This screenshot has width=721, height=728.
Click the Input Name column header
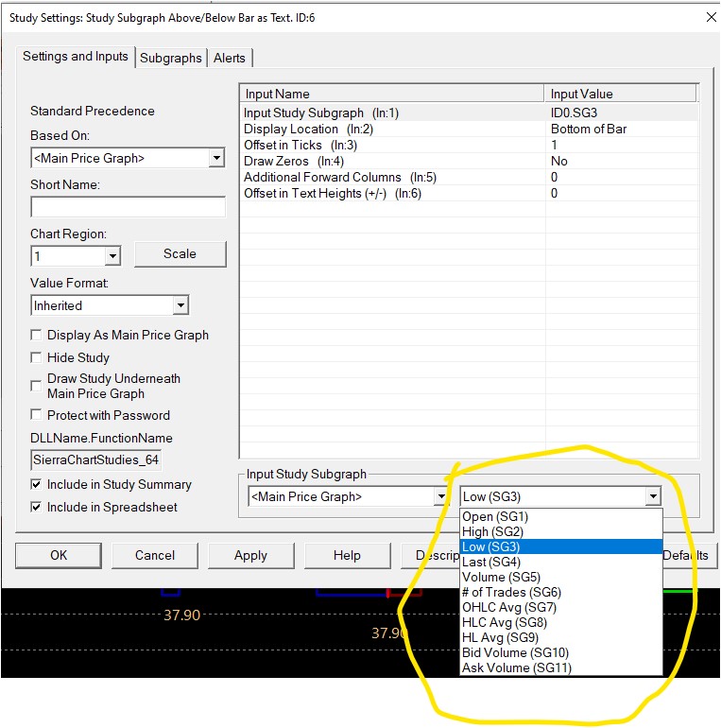point(392,94)
